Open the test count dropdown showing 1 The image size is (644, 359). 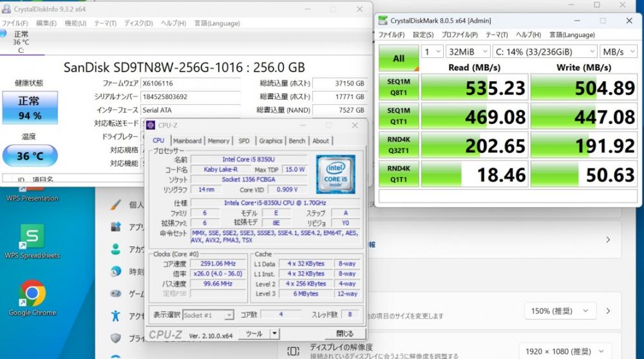[432, 51]
